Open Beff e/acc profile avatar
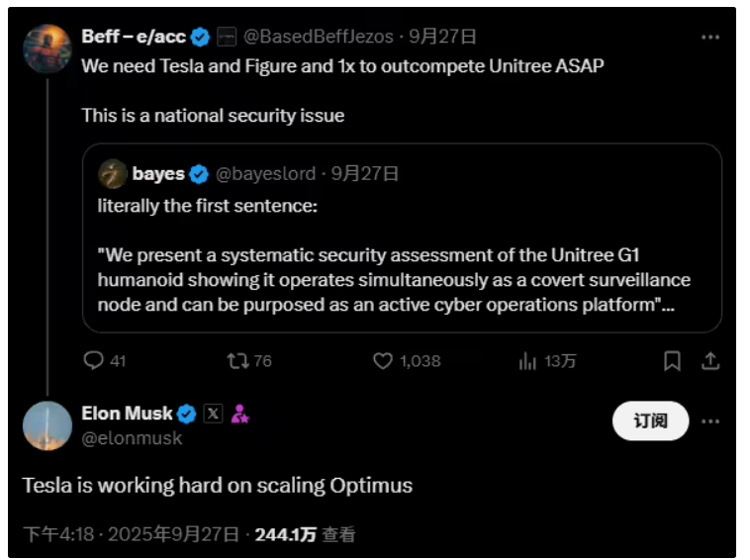The width and height of the screenshot is (750, 560). coord(47,48)
